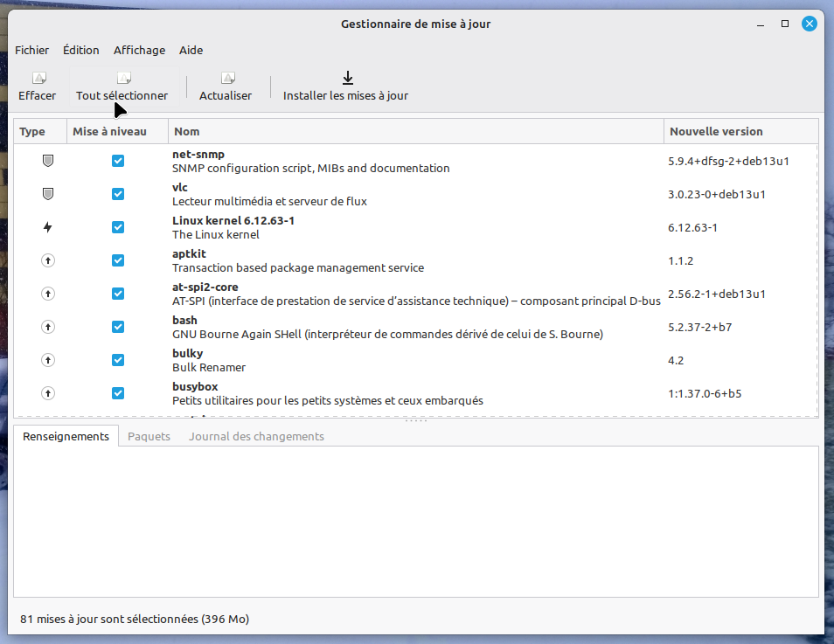834x644 pixels.
Task: Select the bulky Bulk Renamer row
Action: point(415,360)
